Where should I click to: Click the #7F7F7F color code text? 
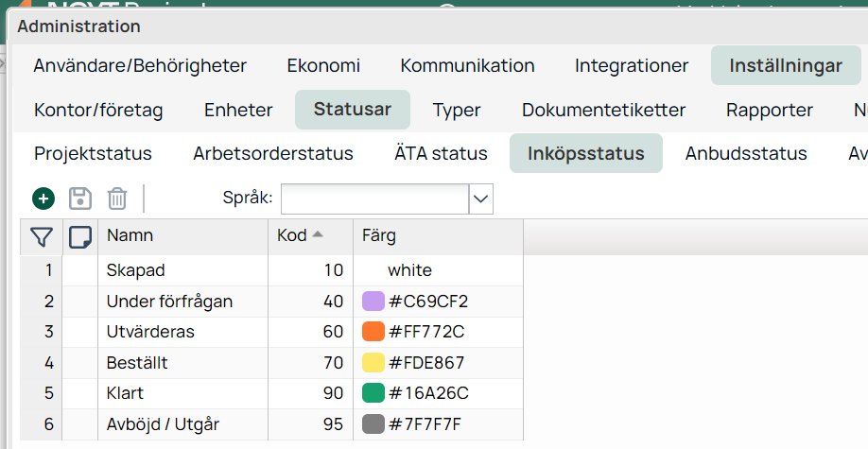pos(425,424)
